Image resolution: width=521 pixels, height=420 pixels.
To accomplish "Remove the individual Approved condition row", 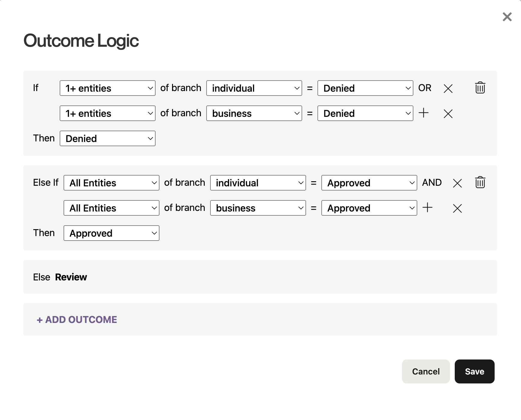I will coord(457,183).
